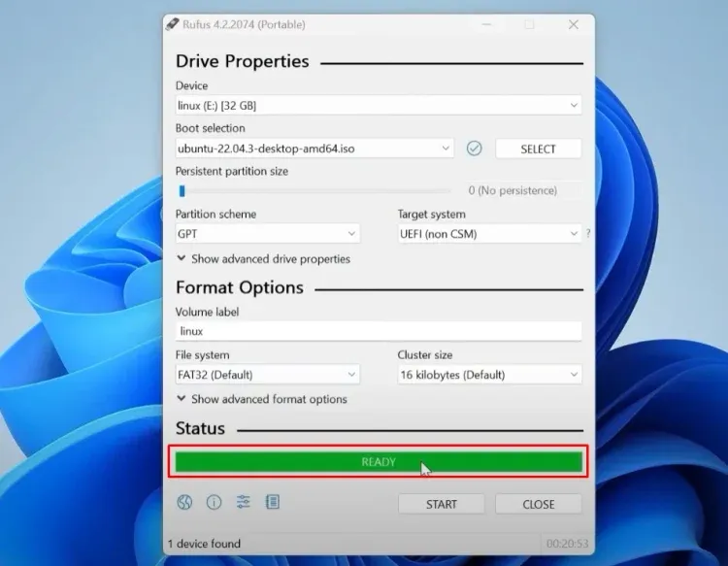Viewport: 728px width, 566px height.
Task: Show the log icon
Action: [x=273, y=502]
